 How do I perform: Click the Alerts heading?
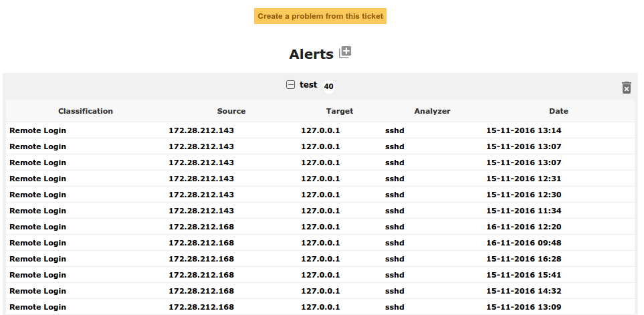coord(312,54)
